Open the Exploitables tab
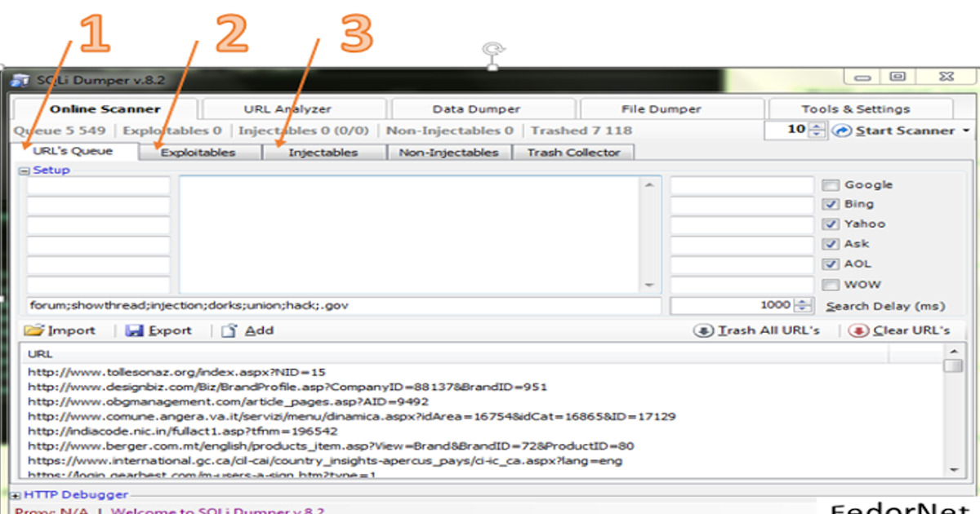Screen dimensions: 980x514 click(x=199, y=152)
